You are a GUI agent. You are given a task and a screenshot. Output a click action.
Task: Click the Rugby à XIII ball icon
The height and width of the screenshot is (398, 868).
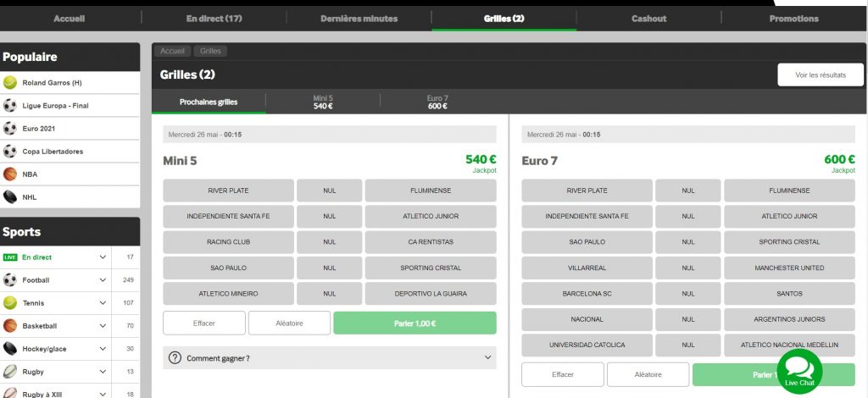tap(10, 394)
